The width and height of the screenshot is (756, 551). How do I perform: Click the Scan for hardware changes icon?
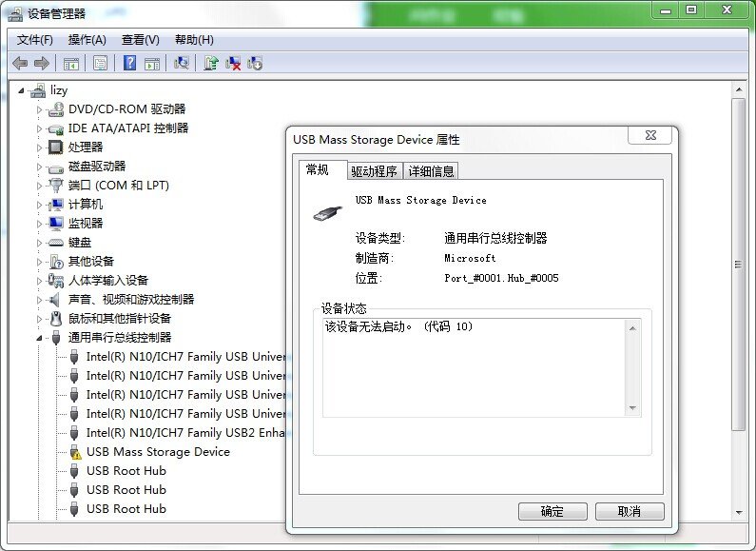pos(182,63)
